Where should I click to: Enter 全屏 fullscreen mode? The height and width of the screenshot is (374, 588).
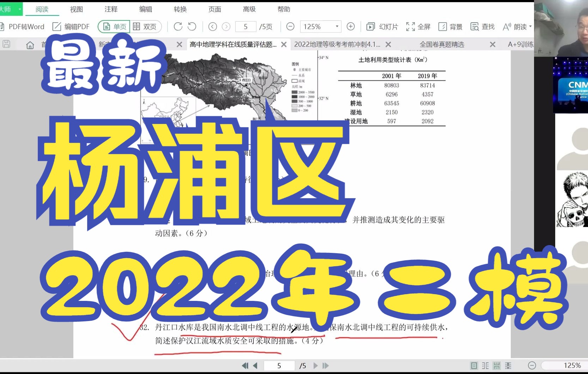(418, 26)
